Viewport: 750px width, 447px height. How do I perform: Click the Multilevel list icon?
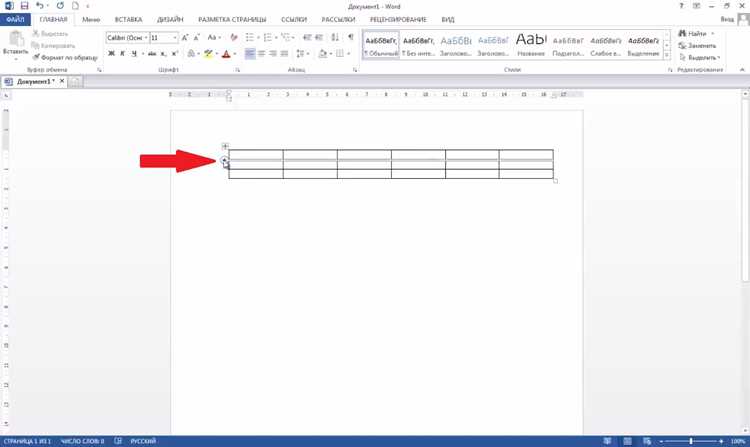click(285, 37)
